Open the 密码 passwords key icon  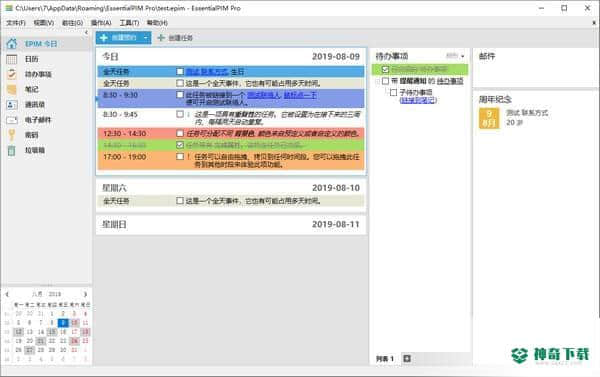12,135
